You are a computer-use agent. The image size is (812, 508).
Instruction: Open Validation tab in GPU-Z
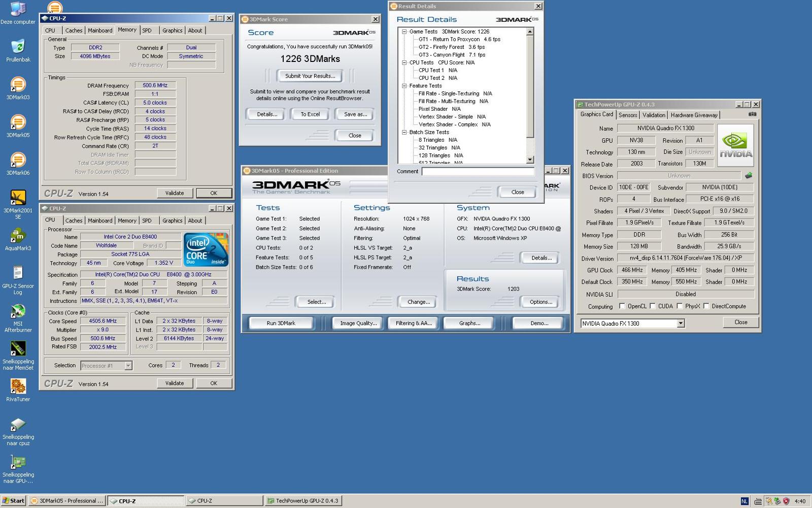[654, 115]
